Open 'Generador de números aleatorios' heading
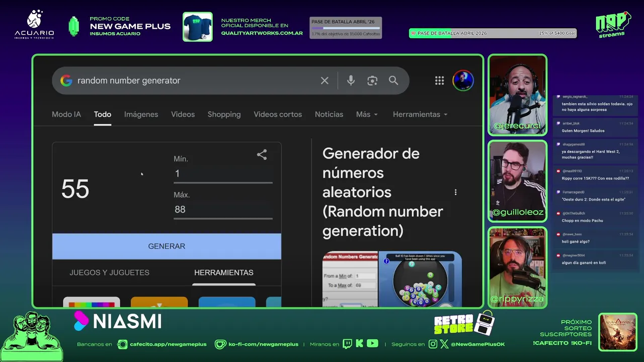644x362 pixels. [x=383, y=192]
